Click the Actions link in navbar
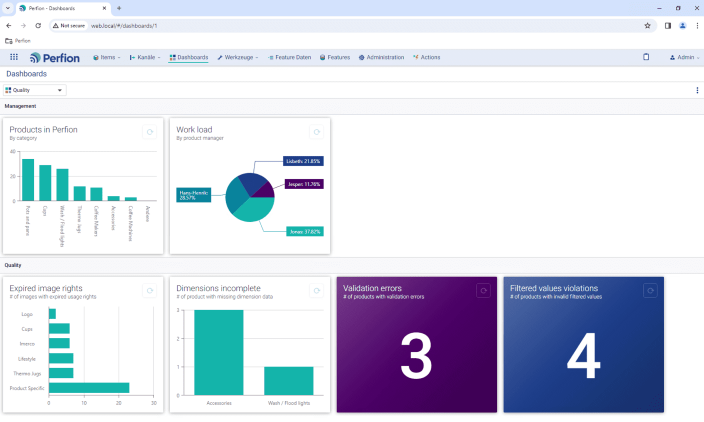Image resolution: width=704 pixels, height=422 pixels. [426, 57]
